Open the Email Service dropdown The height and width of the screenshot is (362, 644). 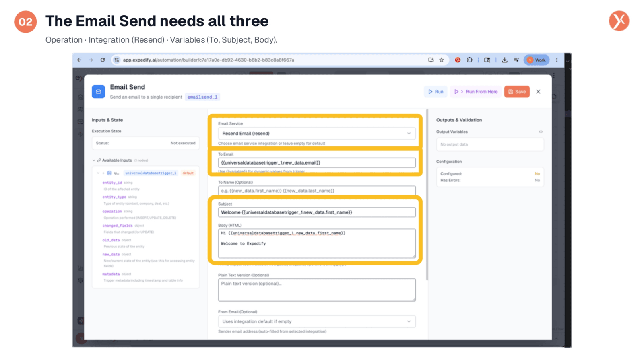(317, 133)
